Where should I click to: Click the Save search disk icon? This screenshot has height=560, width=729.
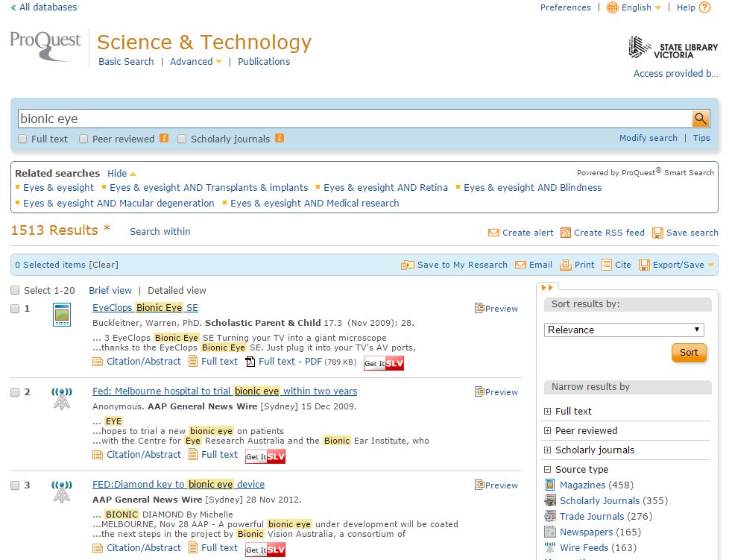[x=657, y=233]
